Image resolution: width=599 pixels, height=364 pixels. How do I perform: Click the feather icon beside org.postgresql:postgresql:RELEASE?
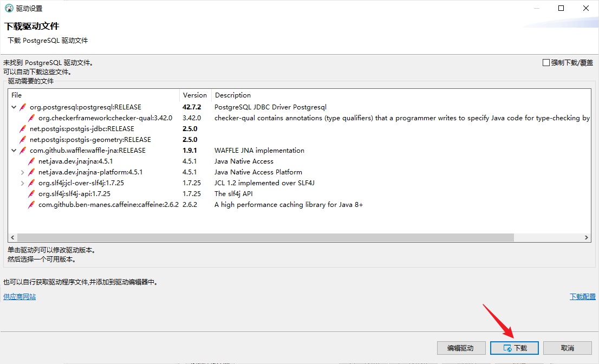(23, 107)
